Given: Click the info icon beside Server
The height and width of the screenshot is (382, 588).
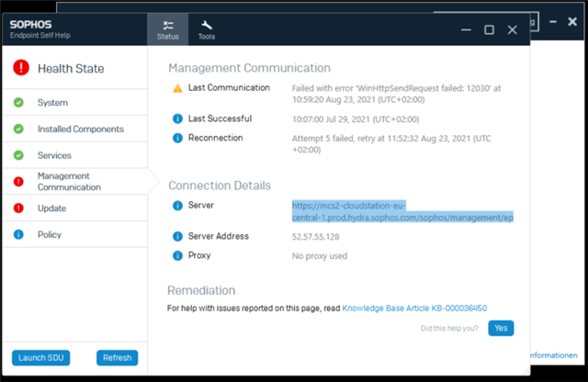Looking at the screenshot, I should click(177, 206).
